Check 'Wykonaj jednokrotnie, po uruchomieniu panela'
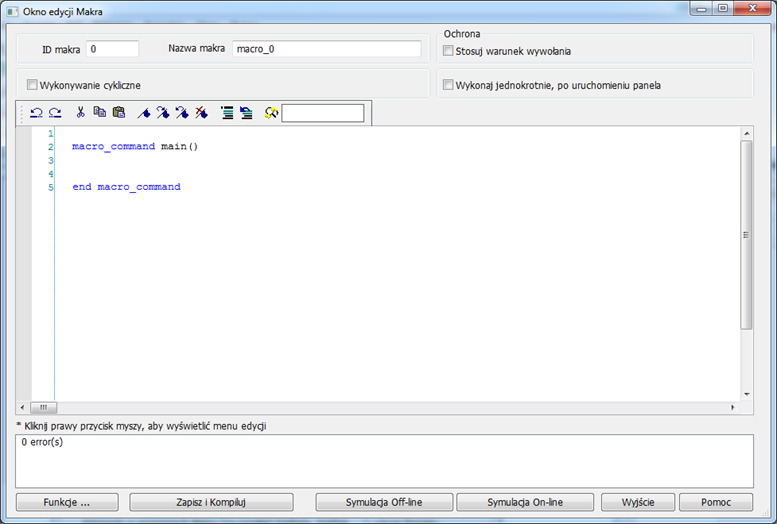777x524 pixels. 448,85
